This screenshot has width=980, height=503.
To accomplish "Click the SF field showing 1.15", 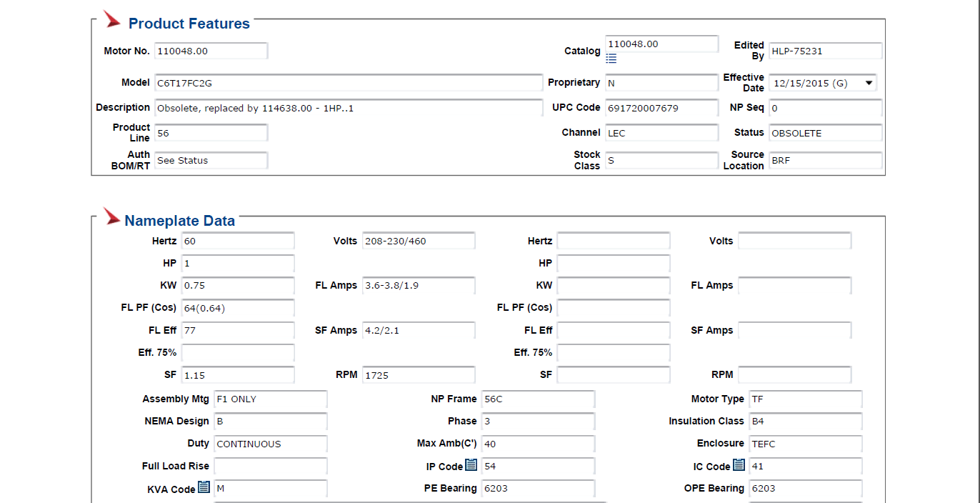I will pos(238,375).
